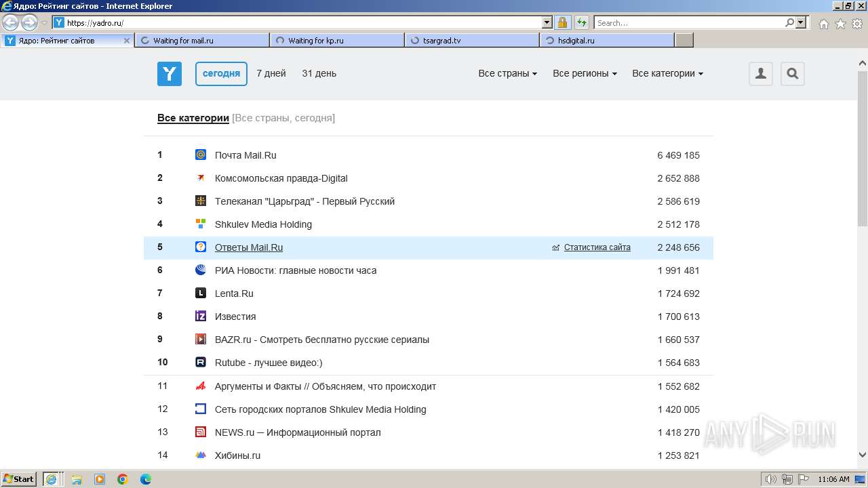Switch to the Waiting for kp.ru tab
The image size is (868, 488).
click(337, 41)
